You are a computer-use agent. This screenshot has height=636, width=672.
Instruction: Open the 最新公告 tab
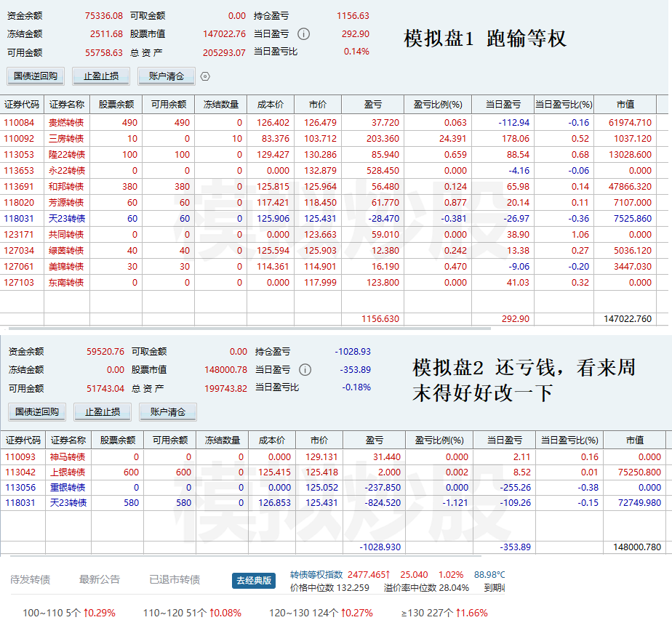point(100,579)
